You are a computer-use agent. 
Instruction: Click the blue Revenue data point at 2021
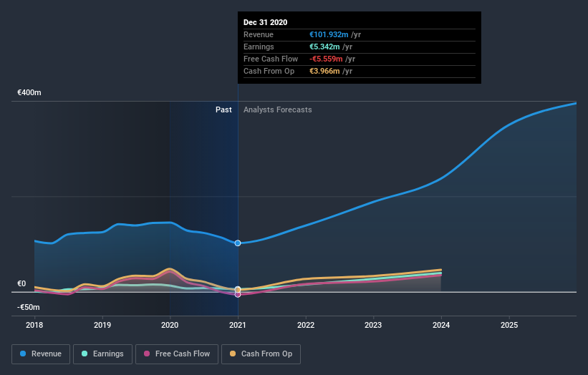pyautogui.click(x=238, y=243)
